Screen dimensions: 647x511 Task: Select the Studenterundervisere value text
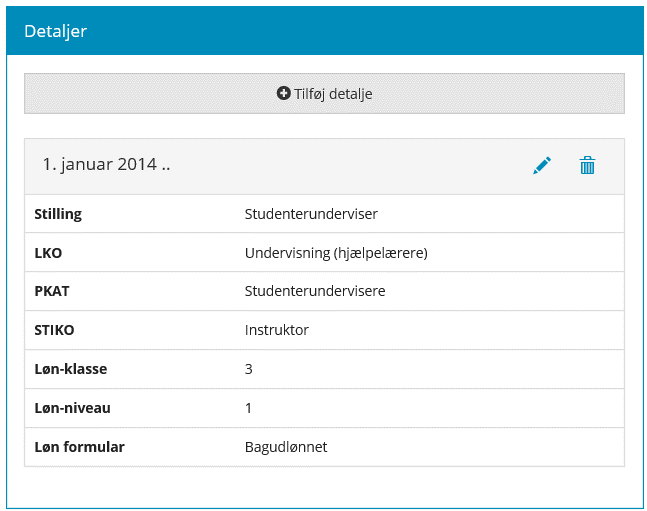pyautogui.click(x=315, y=291)
